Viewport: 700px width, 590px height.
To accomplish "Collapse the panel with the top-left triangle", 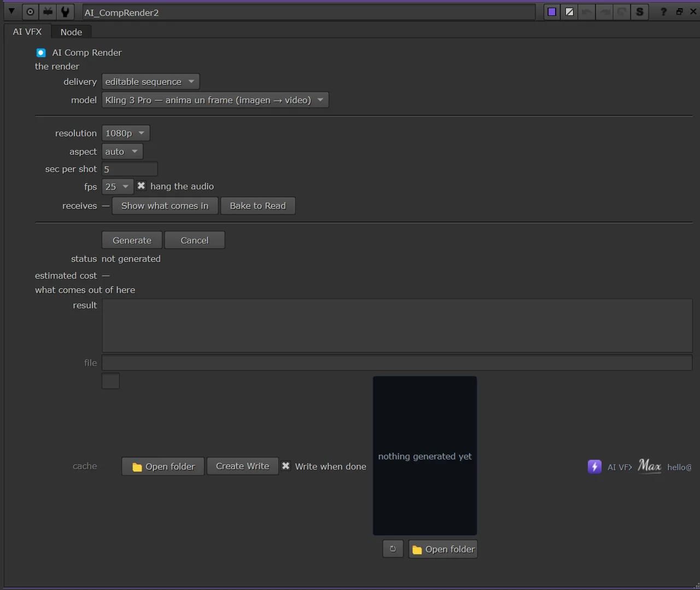I will (11, 11).
